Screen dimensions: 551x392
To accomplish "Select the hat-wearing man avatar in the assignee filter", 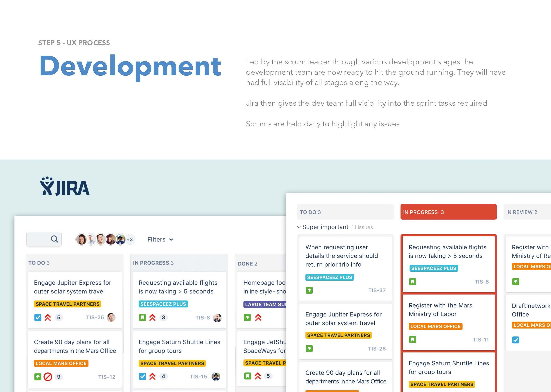I will point(120,239).
